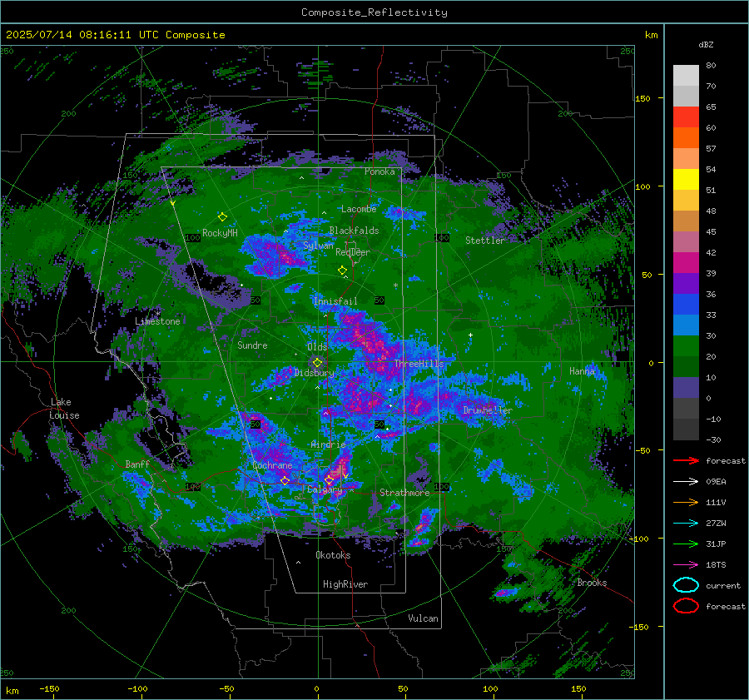Click the current legend label

723,585
